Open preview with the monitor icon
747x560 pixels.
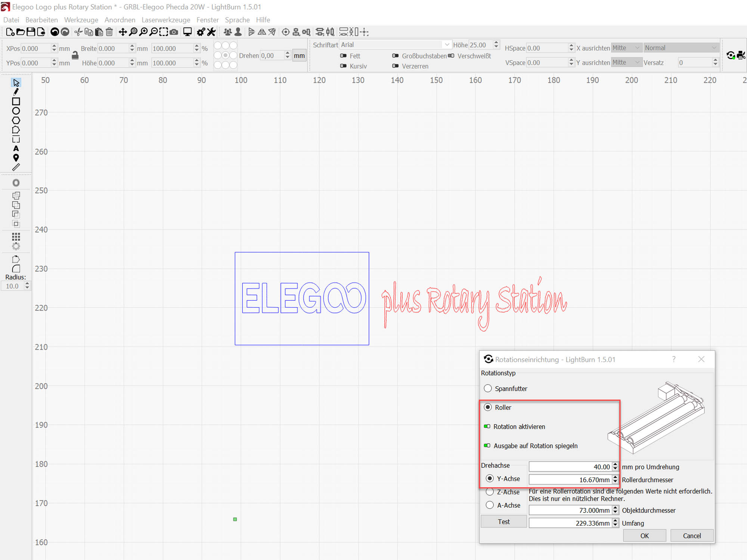[x=187, y=32]
